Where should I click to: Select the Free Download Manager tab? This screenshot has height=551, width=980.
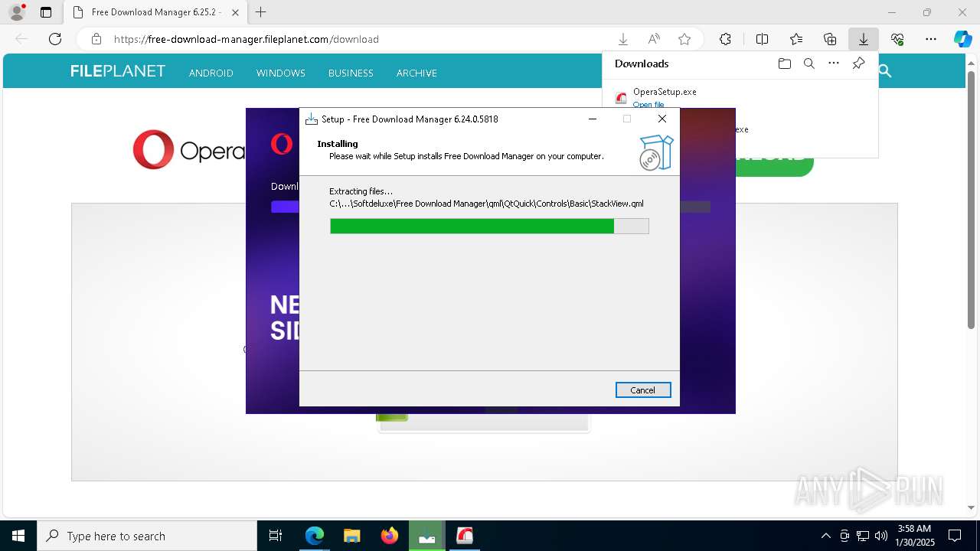pos(155,12)
